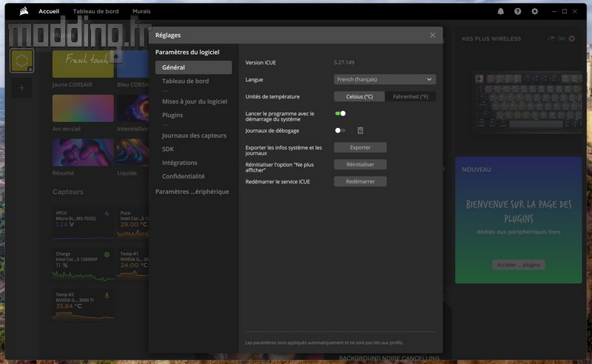Click the Réinitialiser button
This screenshot has width=592, height=364.
coord(360,165)
